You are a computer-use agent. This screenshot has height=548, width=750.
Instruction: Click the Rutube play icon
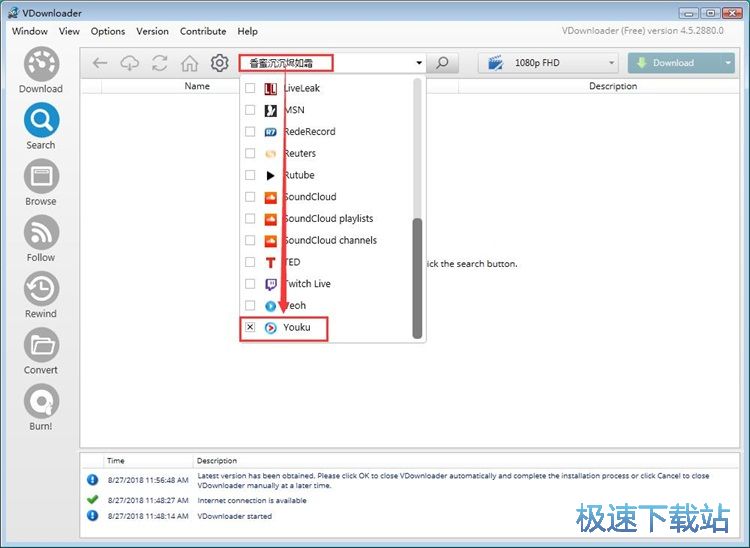pyautogui.click(x=271, y=175)
